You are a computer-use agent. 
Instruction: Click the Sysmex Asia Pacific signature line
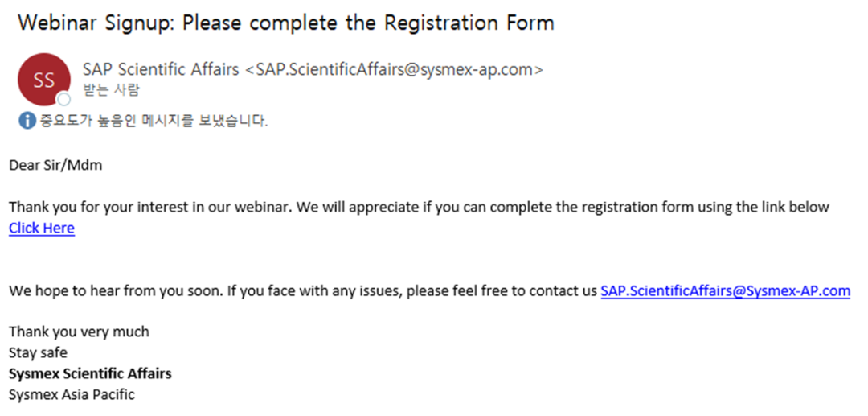click(72, 395)
